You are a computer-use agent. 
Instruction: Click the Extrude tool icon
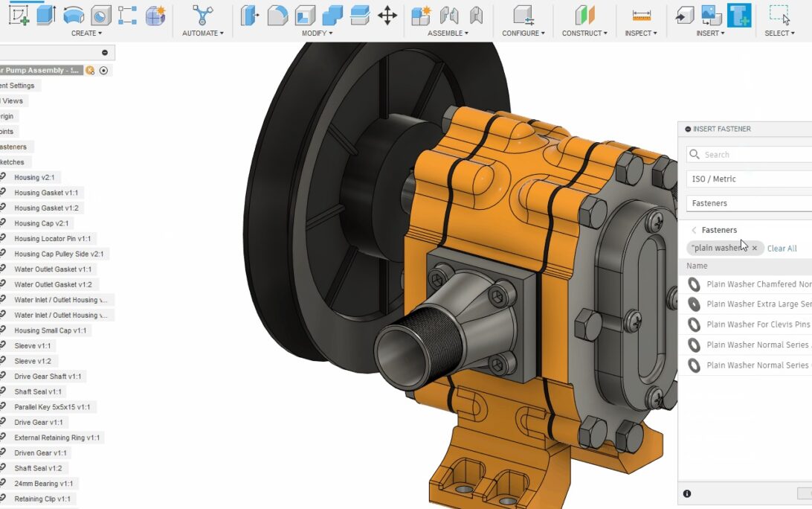[x=46, y=15]
